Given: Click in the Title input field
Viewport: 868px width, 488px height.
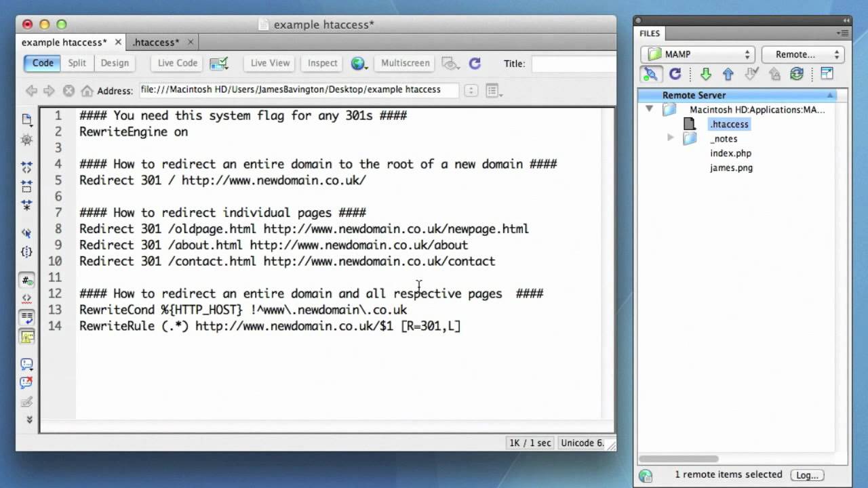Looking at the screenshot, I should [574, 64].
